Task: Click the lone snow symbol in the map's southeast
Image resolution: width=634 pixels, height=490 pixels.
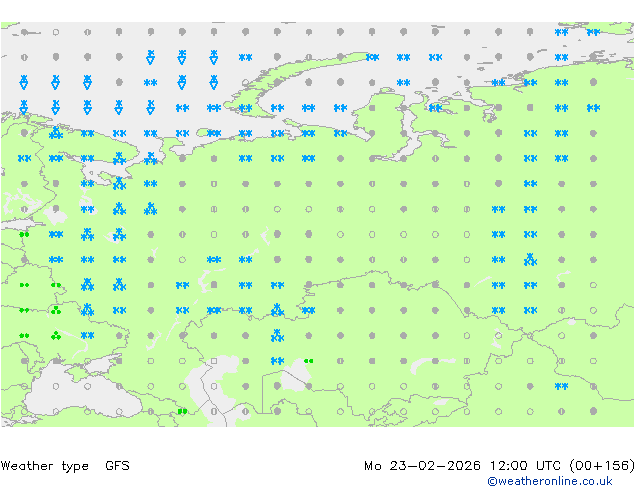Action: [562, 387]
